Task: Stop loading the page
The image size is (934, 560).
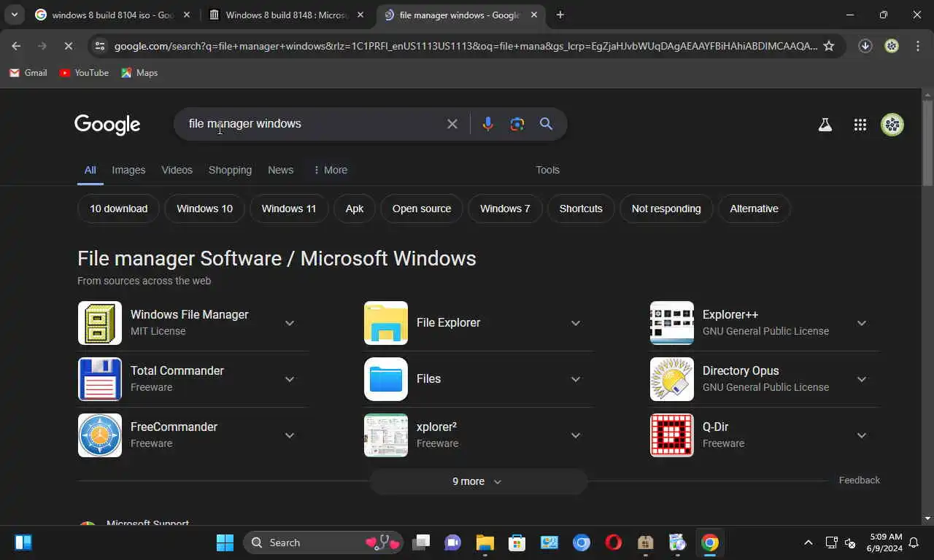Action: (x=68, y=46)
